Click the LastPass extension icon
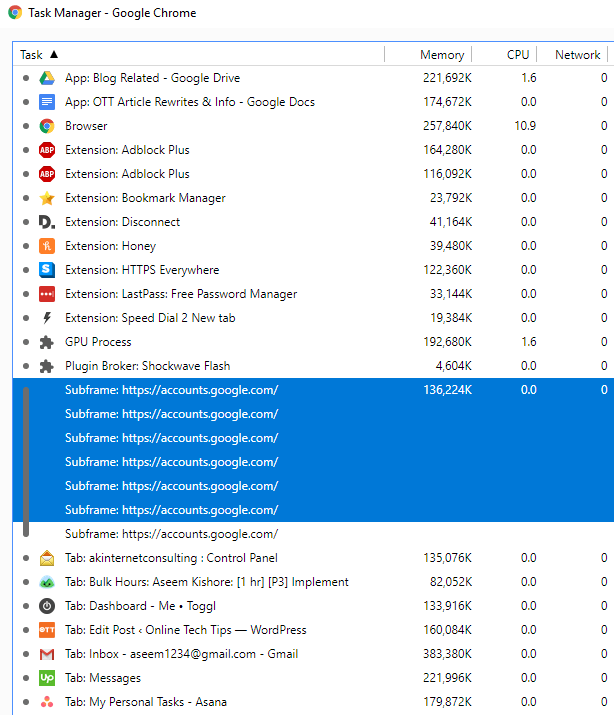The height and width of the screenshot is (715, 614). pyautogui.click(x=46, y=294)
